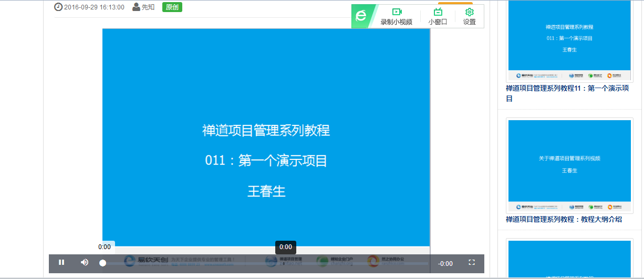Image resolution: width=644 pixels, height=279 pixels.
Task: Enter fullscreen video mode
Action: [472, 263]
